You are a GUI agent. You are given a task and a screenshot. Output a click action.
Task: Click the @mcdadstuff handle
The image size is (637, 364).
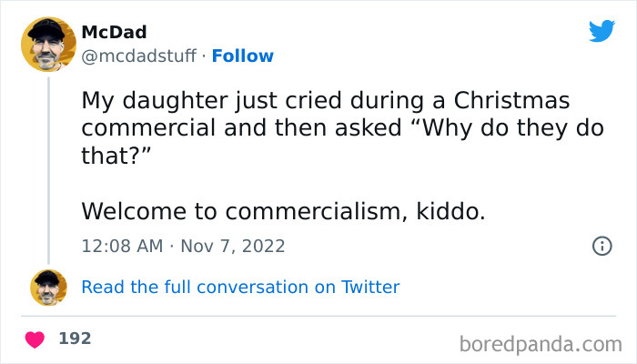(x=138, y=56)
